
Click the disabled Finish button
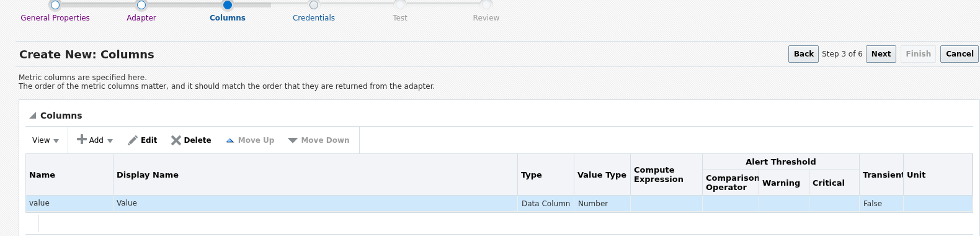coord(918,54)
